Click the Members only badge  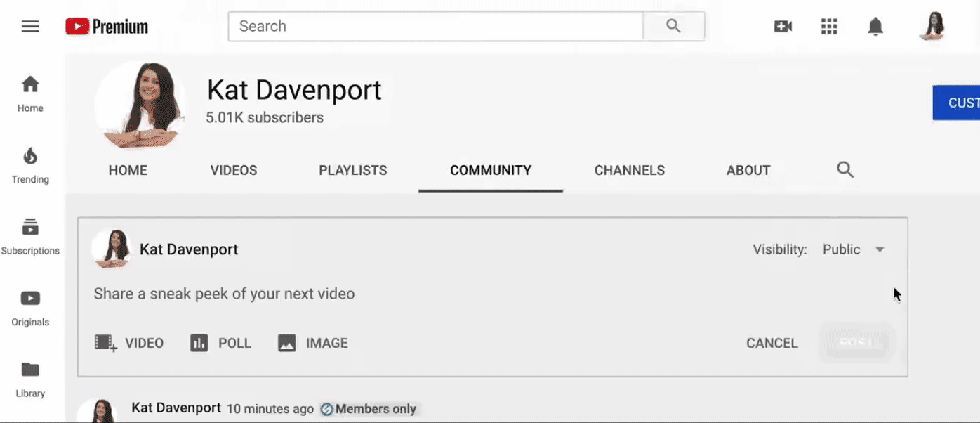369,408
